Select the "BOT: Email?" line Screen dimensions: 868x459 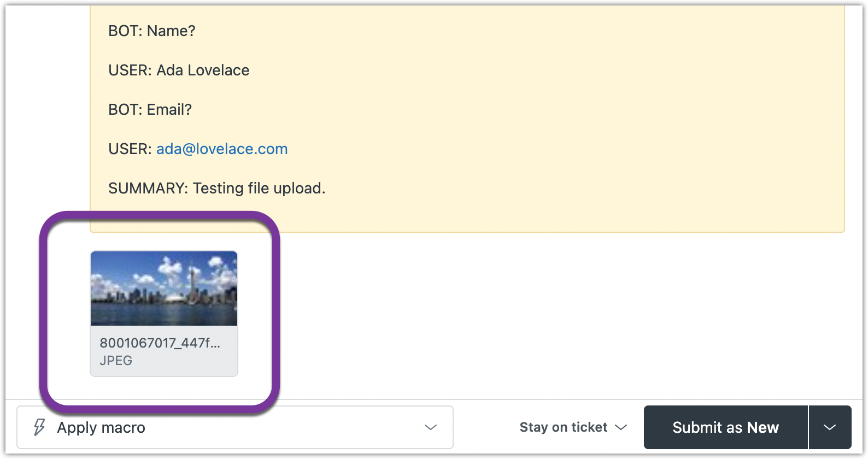click(x=150, y=110)
